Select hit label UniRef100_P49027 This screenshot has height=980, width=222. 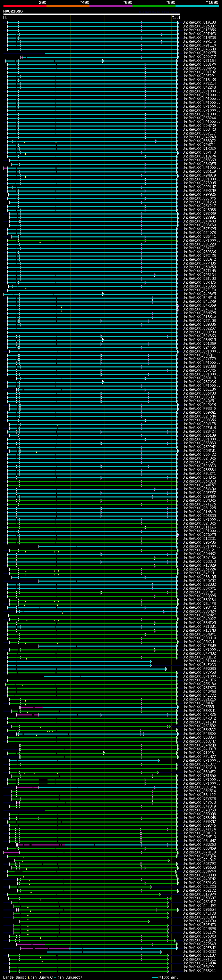[x=199, y=619]
